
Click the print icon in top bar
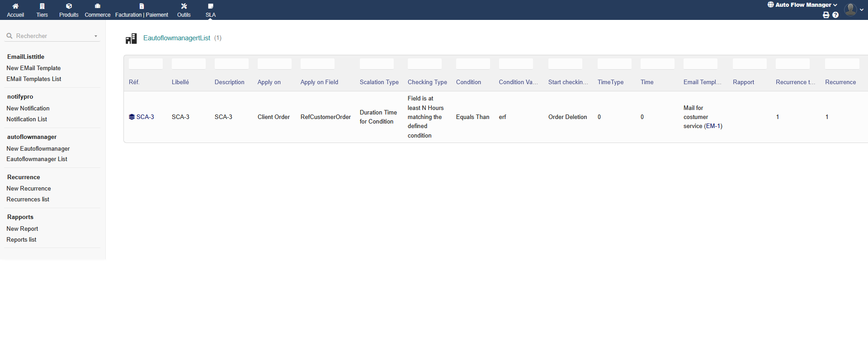coord(826,15)
